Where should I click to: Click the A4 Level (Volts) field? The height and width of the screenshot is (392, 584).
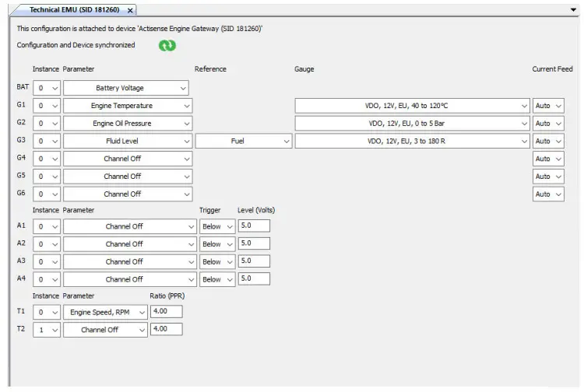click(x=254, y=278)
